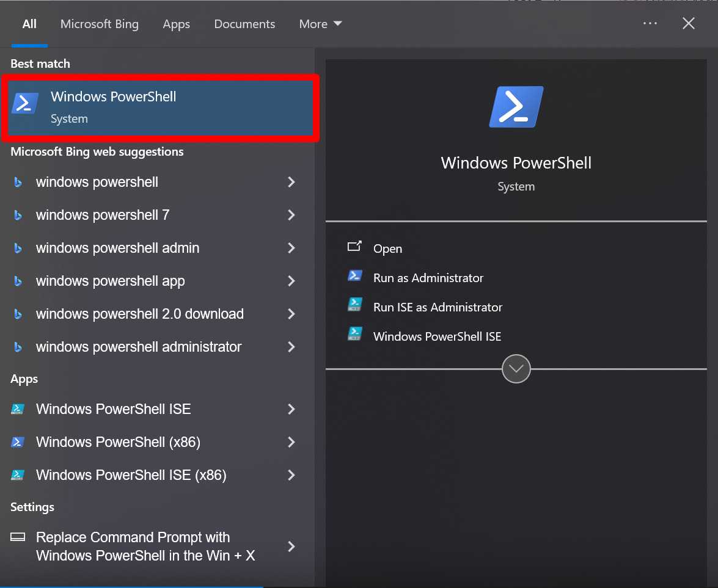Click the Bing icon beside 'windows powershell 7'

[x=18, y=215]
